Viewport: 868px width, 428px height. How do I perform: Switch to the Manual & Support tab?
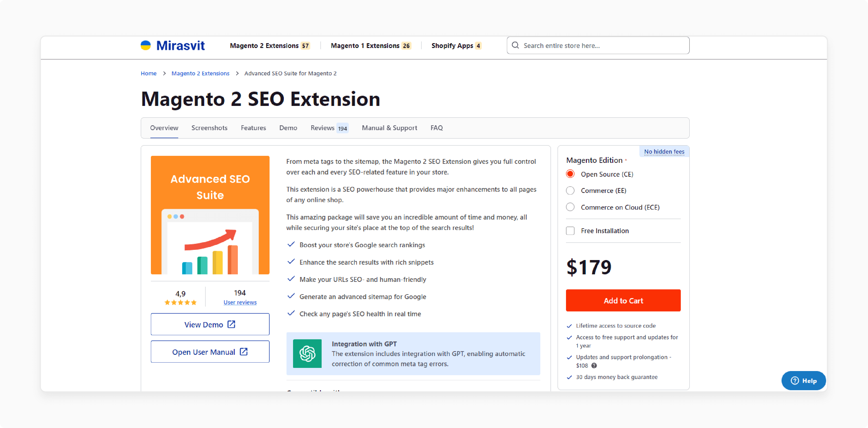(x=389, y=128)
